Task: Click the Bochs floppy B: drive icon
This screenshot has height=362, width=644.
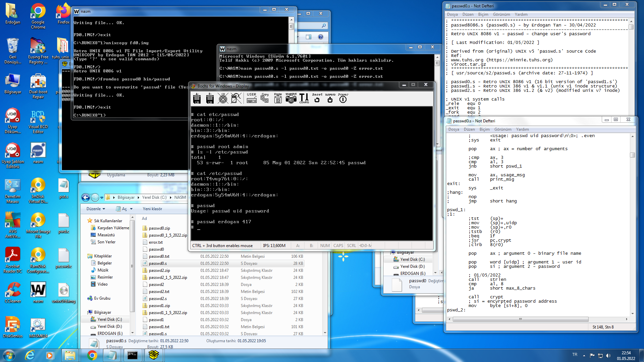Action: click(x=210, y=98)
